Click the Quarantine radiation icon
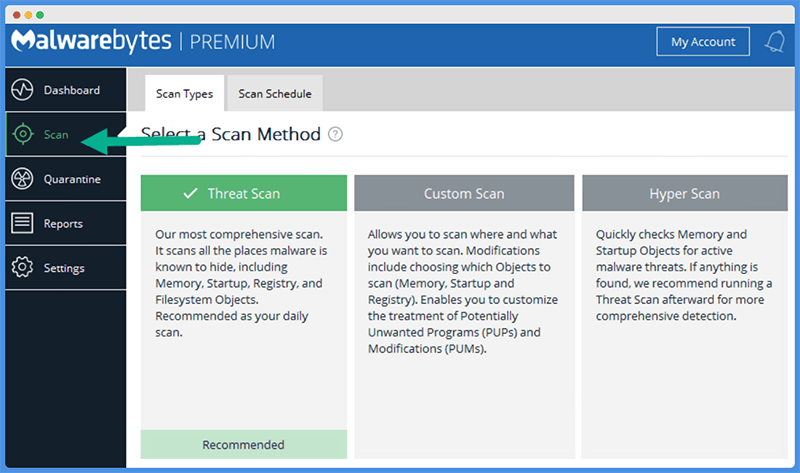 [22, 179]
